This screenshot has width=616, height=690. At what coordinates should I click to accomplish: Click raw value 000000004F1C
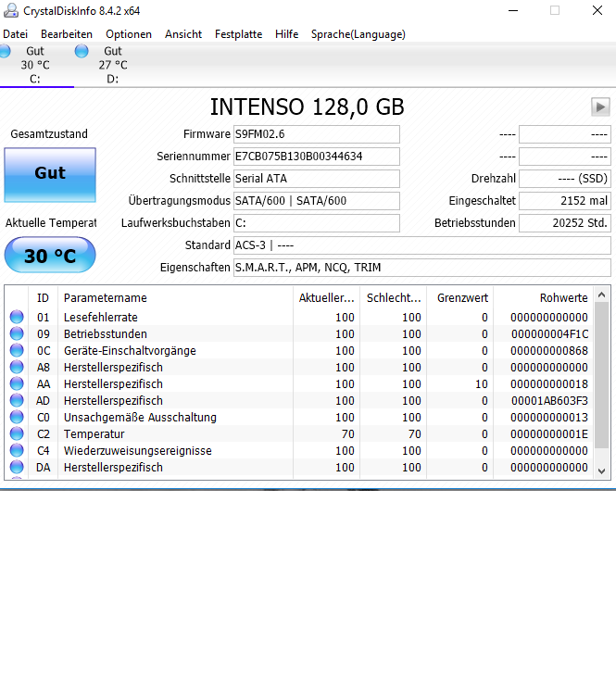[x=549, y=334]
